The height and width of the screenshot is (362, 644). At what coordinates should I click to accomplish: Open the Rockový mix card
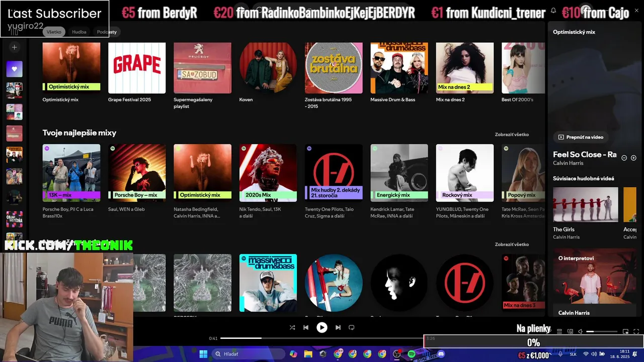click(x=465, y=181)
